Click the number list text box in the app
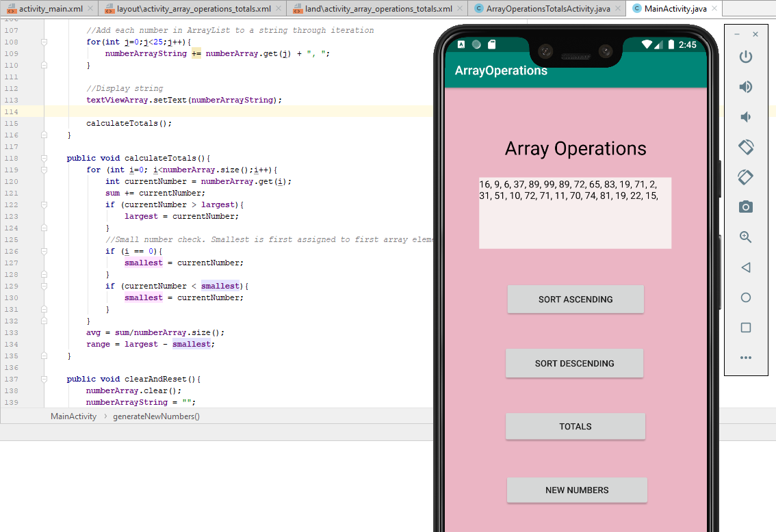This screenshot has width=776, height=532. (x=575, y=213)
